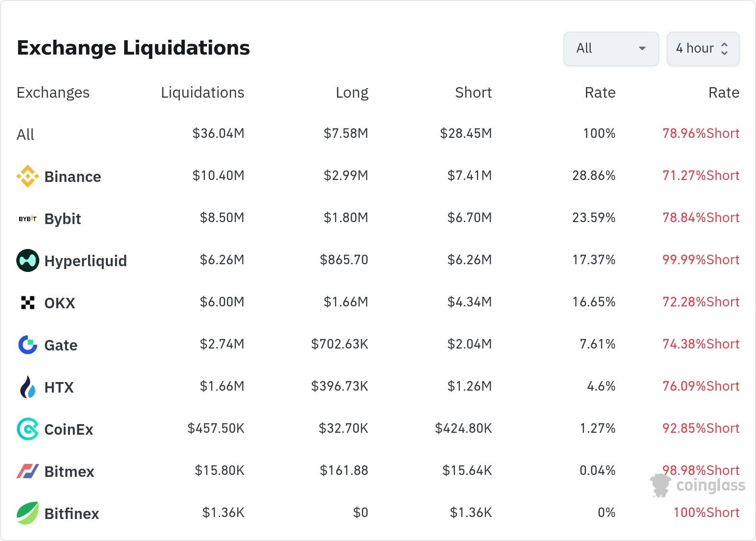756x541 pixels.
Task: Open the Hyperliquid exchange name link
Action: 86,261
